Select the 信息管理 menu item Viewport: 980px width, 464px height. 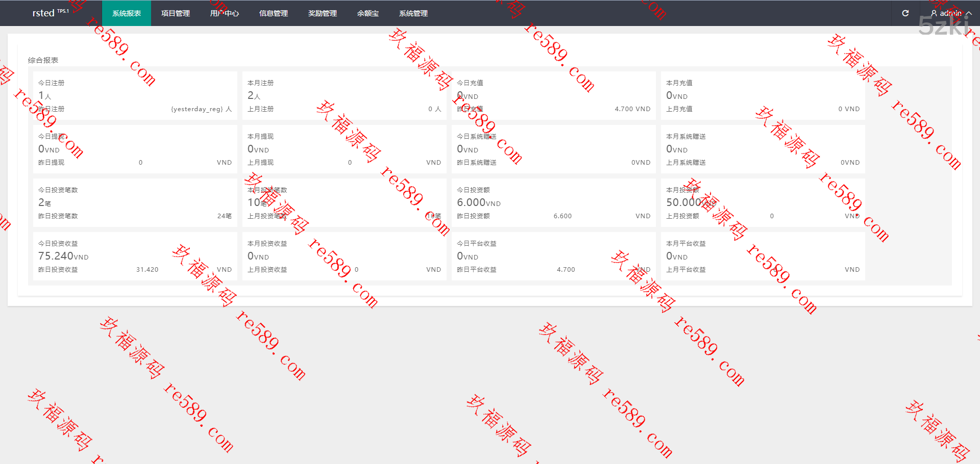coord(274,13)
